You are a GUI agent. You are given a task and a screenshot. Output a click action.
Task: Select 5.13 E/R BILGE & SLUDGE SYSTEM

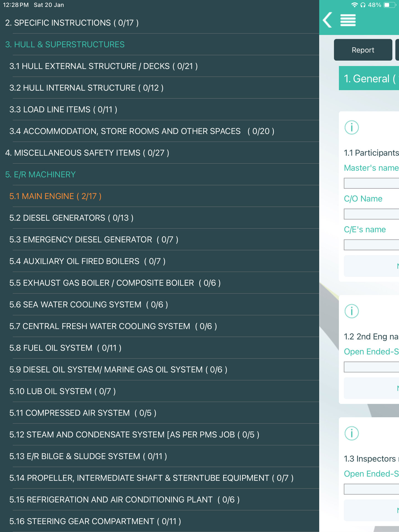[x=88, y=456]
